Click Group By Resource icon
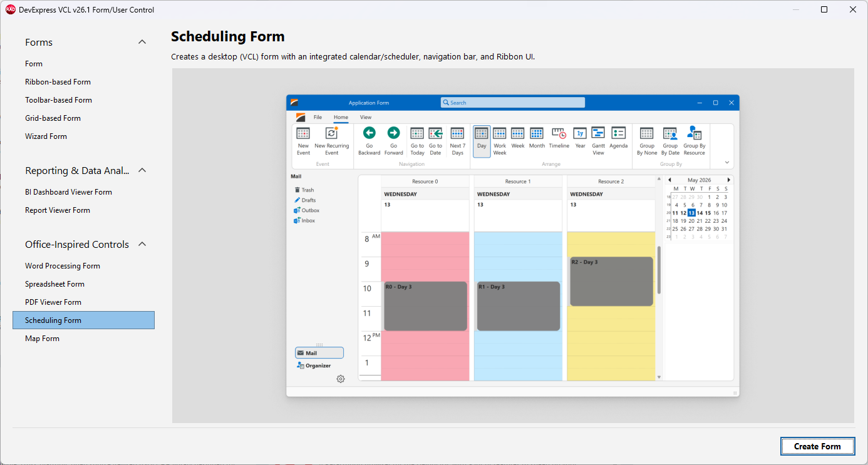The width and height of the screenshot is (868, 465). 694,133
